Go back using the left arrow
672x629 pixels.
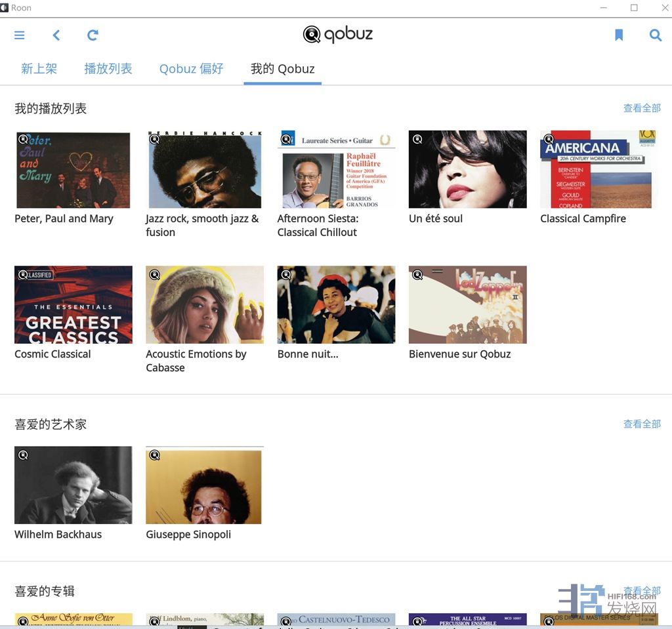[x=56, y=35]
